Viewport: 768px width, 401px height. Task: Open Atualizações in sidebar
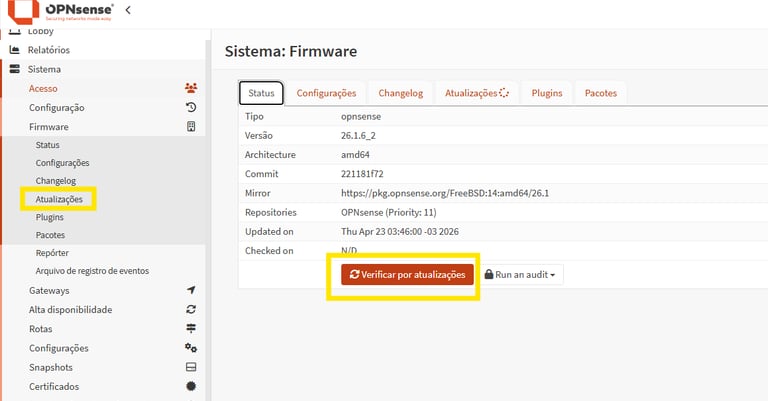(59, 199)
